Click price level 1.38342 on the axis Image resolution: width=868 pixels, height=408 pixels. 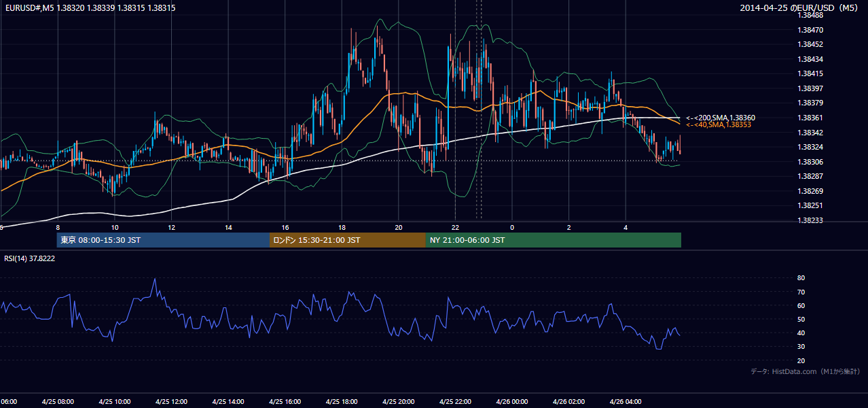[811, 133]
